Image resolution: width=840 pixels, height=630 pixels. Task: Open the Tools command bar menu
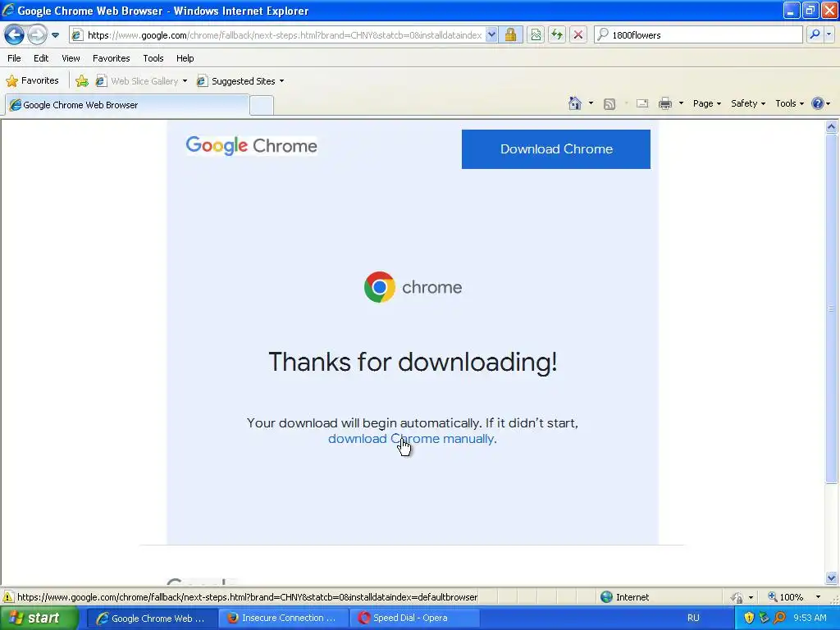[x=789, y=103]
